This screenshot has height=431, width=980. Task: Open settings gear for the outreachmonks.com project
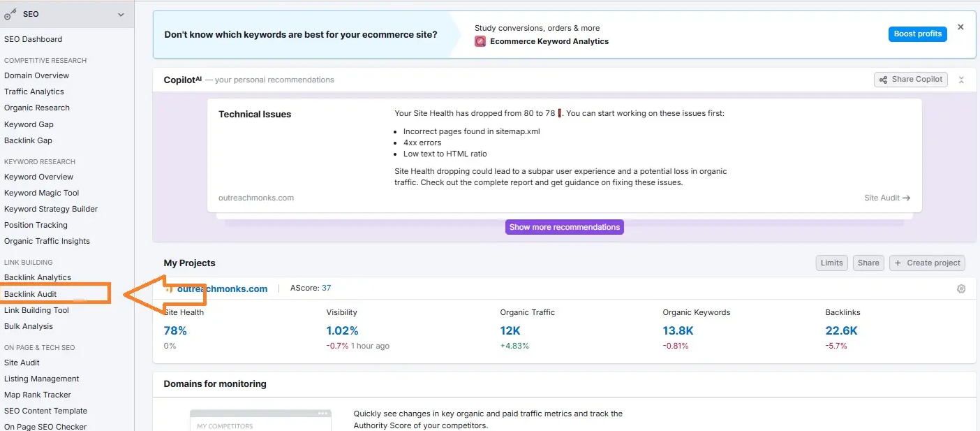pos(961,288)
